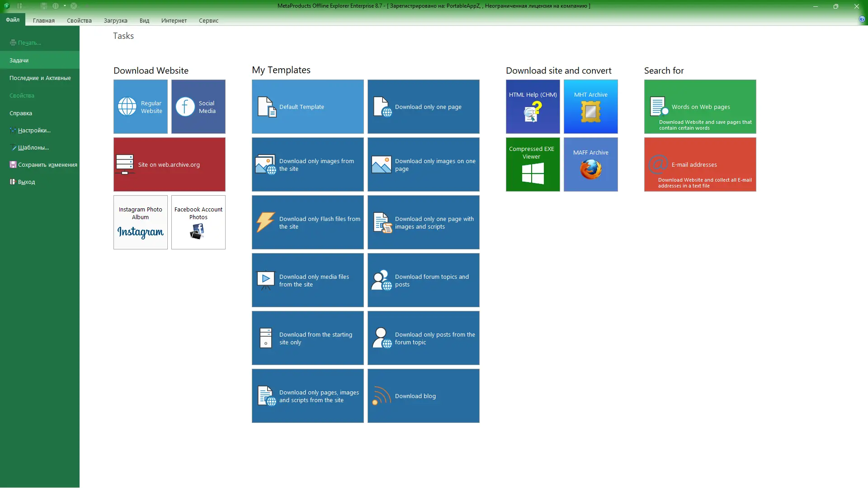
Task: Click the help question mark icon
Action: tap(862, 19)
